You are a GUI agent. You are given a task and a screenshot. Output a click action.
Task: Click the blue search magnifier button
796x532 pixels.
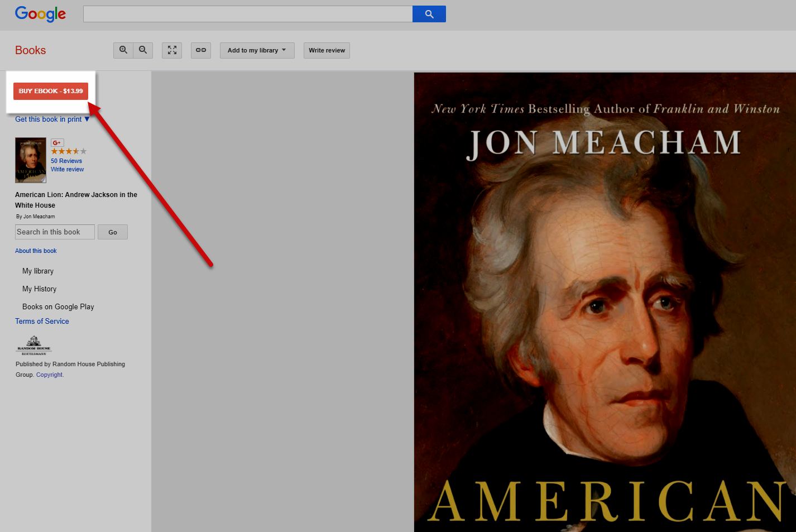429,14
